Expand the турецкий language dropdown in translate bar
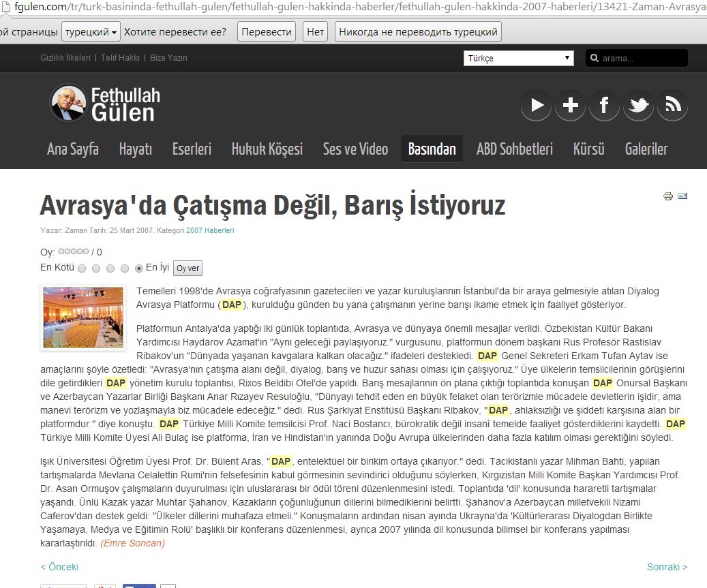This screenshot has height=588, width=707. [91, 32]
